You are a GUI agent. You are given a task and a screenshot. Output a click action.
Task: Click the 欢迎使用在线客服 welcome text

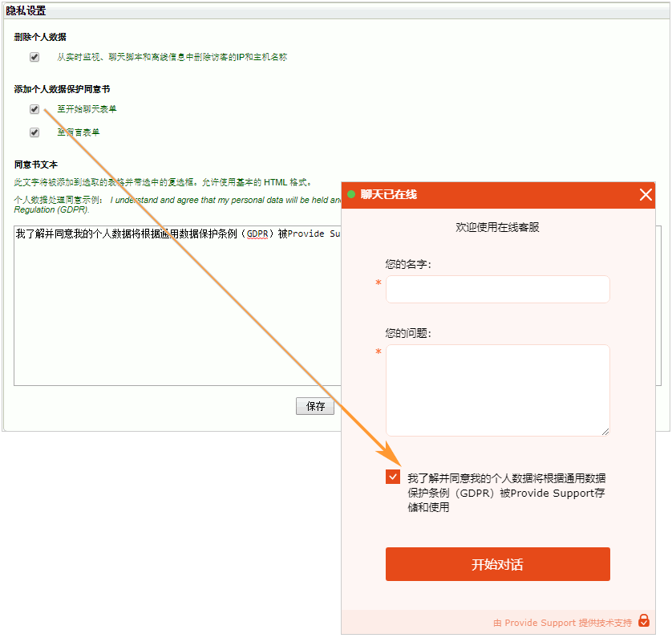tap(497, 227)
